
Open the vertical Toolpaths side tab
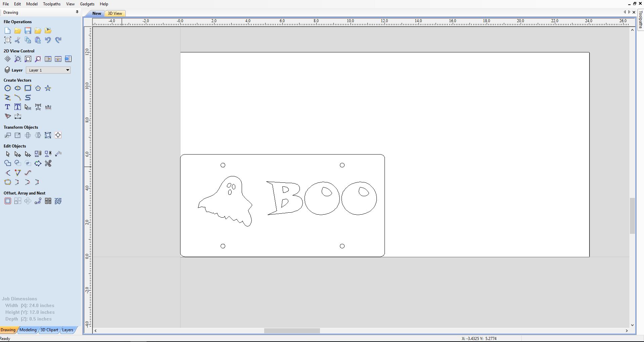(641, 20)
